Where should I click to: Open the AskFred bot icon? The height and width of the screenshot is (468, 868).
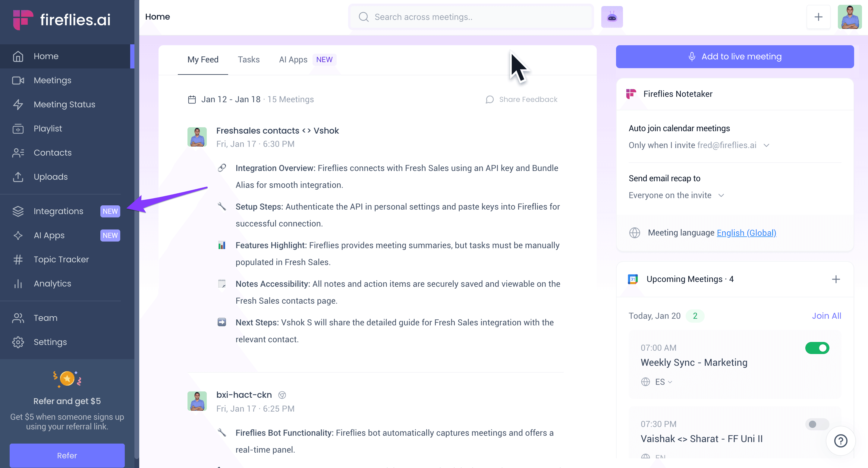[612, 17]
